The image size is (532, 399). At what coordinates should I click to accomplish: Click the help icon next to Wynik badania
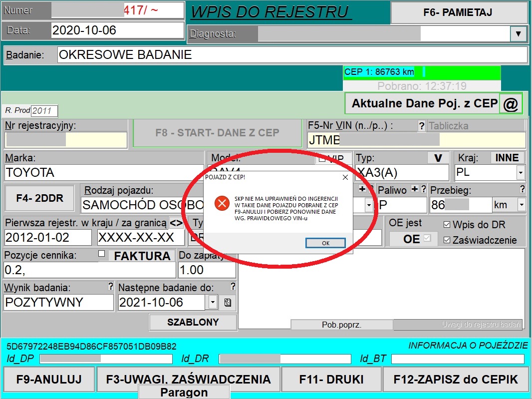110,287
